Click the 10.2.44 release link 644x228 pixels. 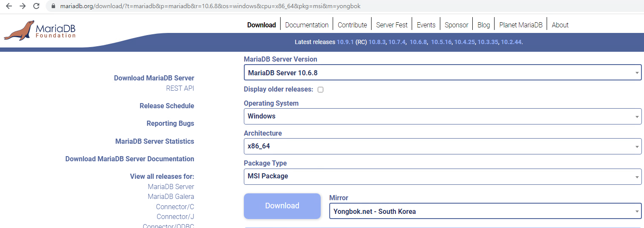click(511, 42)
